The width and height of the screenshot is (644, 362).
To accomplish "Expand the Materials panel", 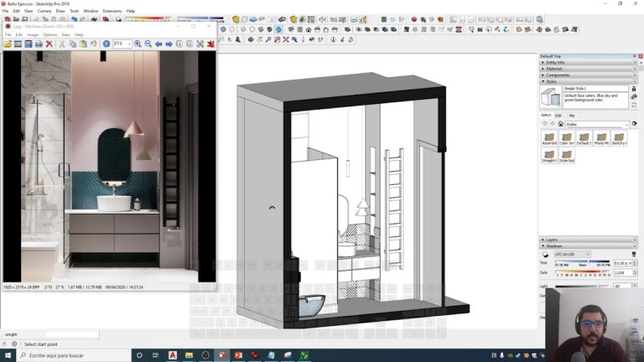I will click(555, 69).
